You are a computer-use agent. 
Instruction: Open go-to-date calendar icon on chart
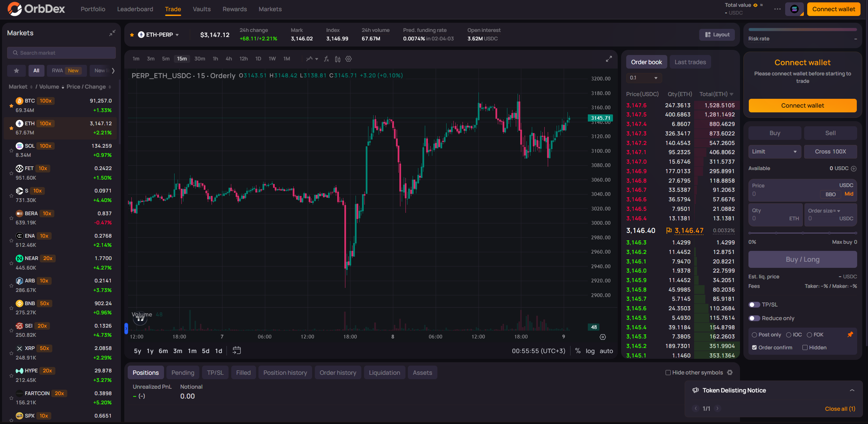[237, 350]
